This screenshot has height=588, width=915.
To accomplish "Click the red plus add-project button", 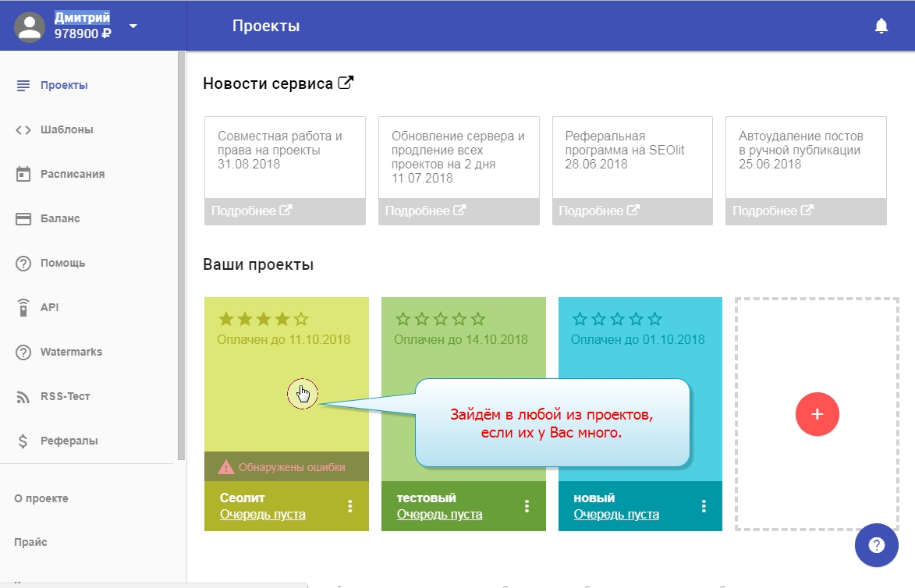I will 817,414.
